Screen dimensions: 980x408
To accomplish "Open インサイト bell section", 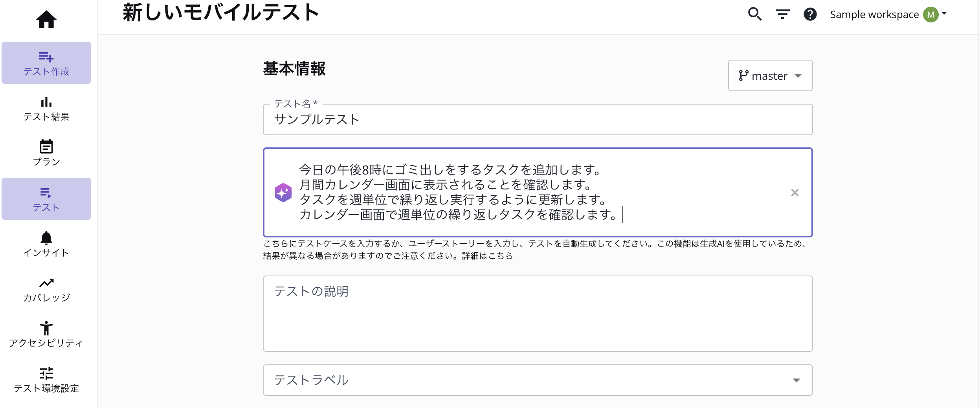I will [46, 244].
